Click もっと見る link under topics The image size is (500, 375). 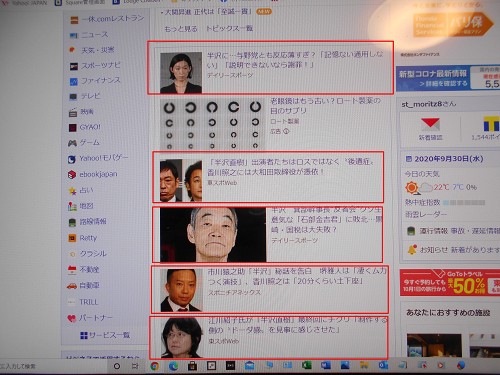[181, 29]
